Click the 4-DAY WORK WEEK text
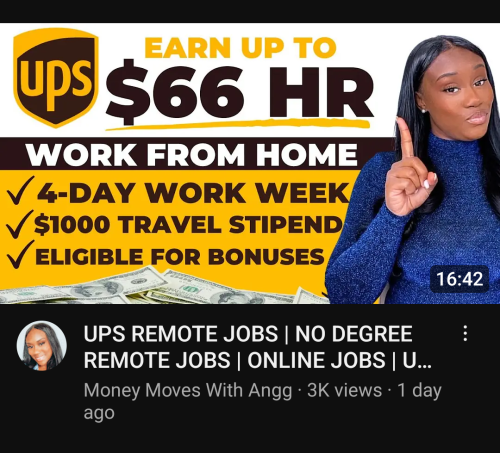 pyautogui.click(x=193, y=193)
